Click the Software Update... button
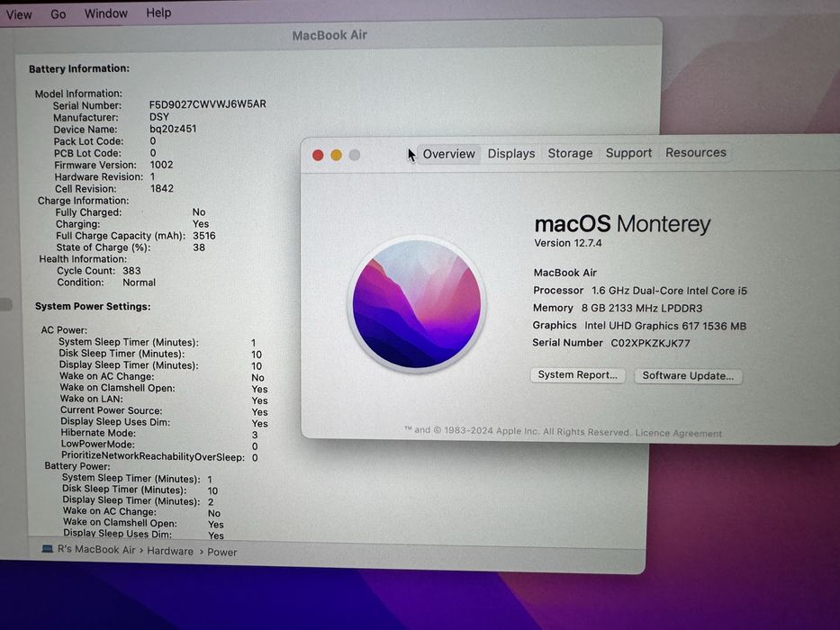Image resolution: width=840 pixels, height=630 pixels. 688,375
